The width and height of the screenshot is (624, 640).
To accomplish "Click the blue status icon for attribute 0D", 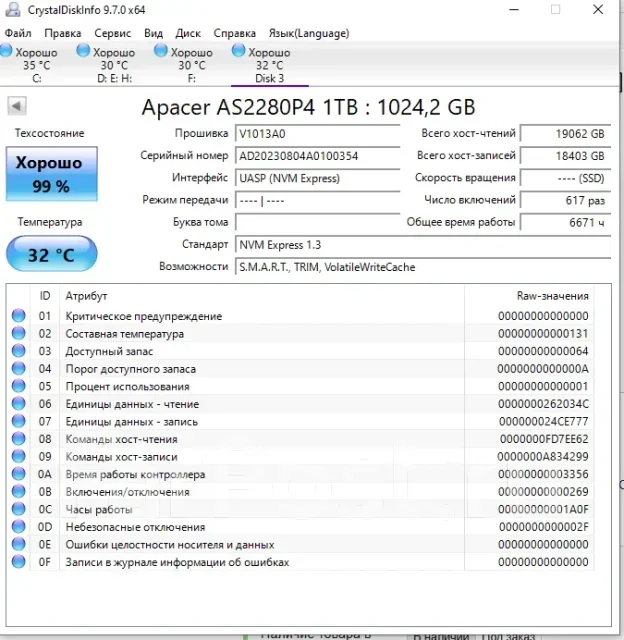I will coord(18,526).
